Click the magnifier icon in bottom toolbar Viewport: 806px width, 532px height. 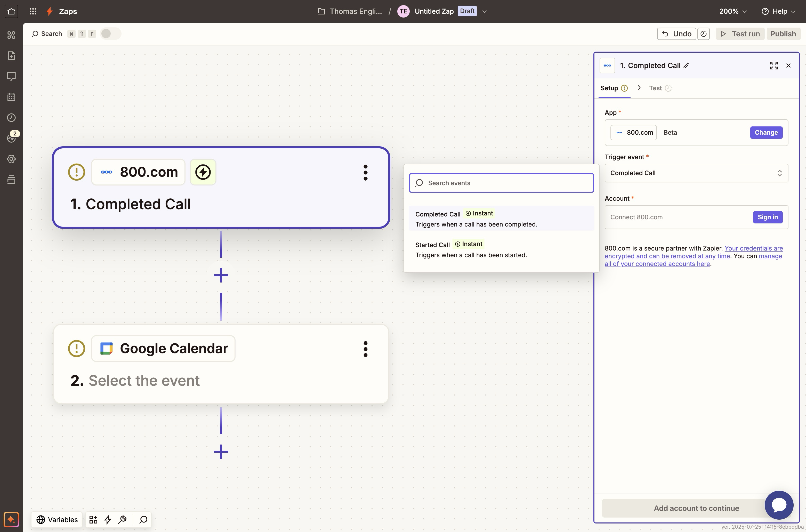[x=143, y=519]
